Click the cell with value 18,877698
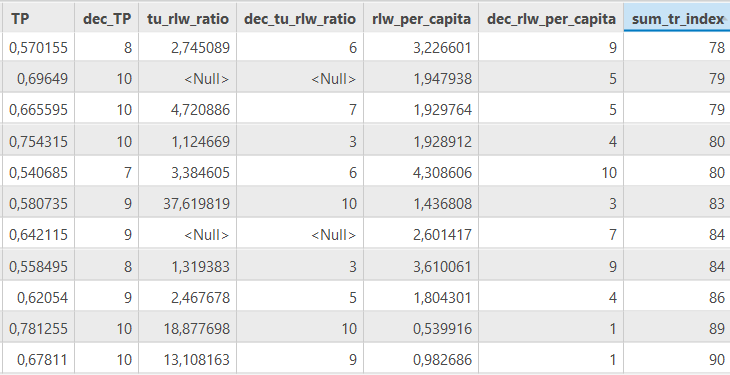Viewport: 730px width, 375px height. click(x=188, y=328)
